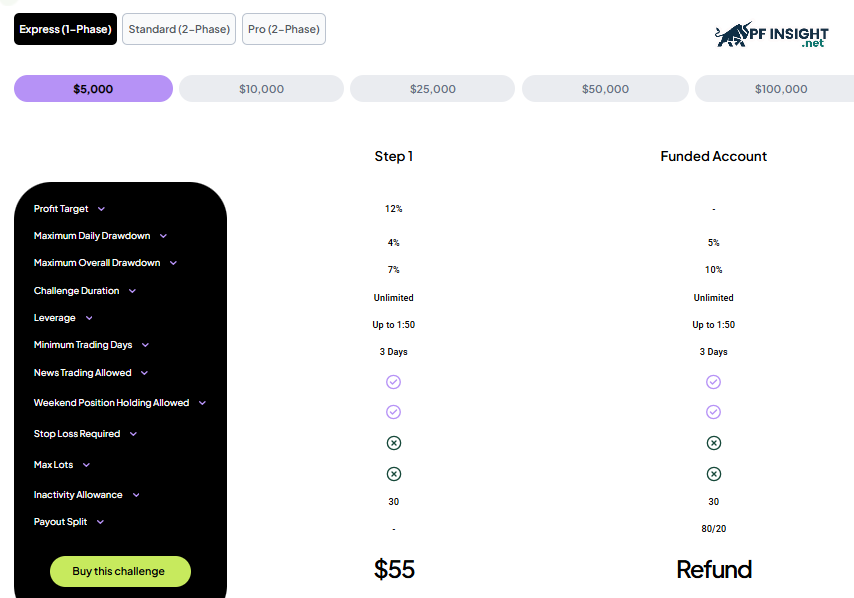Click the Funded Account News Trading checkmark icon
This screenshot has height=598, width=854.
pyautogui.click(x=713, y=382)
